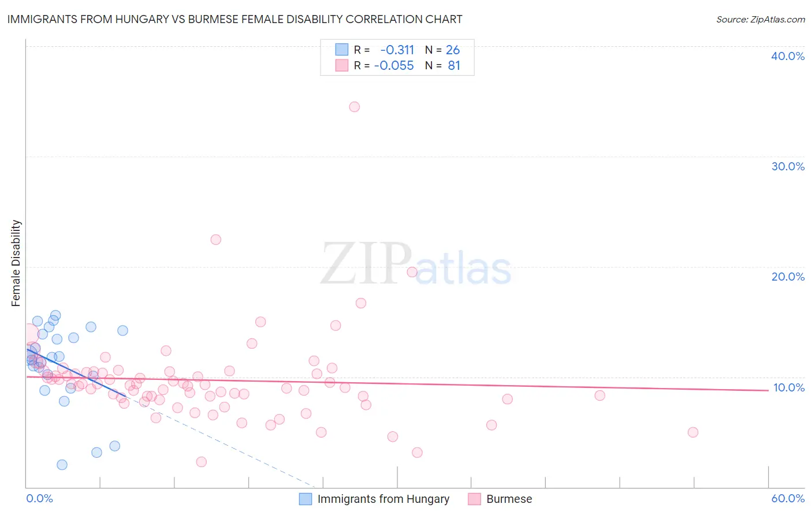The width and height of the screenshot is (812, 515).
Task: Click the pink swatch beside R = -0.055
Action: point(342,65)
